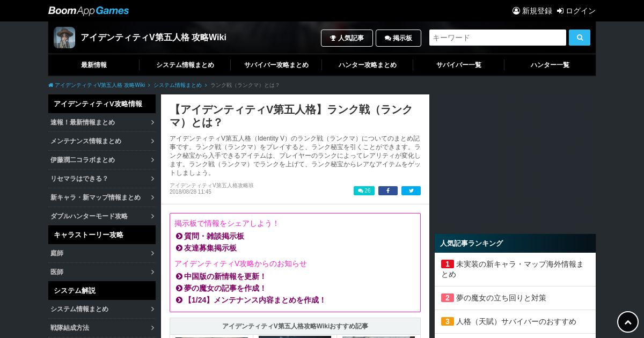The width and height of the screenshot is (644, 338).
Task: Expand chevron on ダブルハンターモード攻略 row
Action: (152, 216)
